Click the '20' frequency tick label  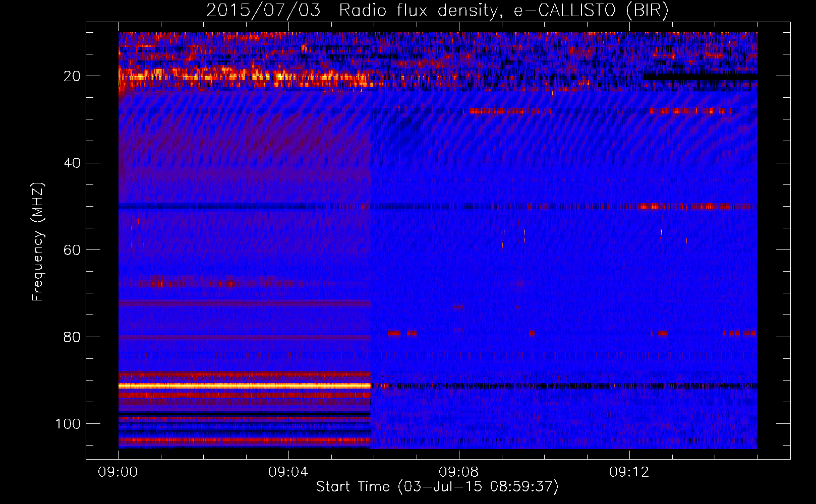tap(72, 76)
